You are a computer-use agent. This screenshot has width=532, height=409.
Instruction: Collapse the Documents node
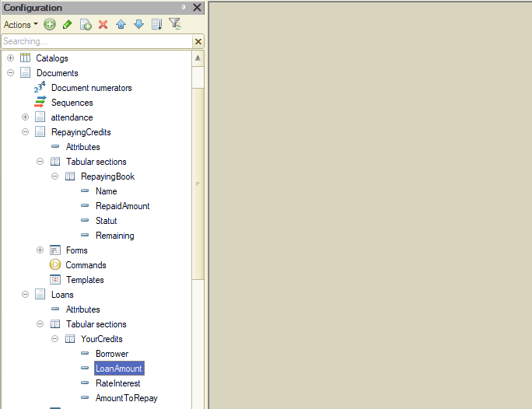click(x=11, y=72)
